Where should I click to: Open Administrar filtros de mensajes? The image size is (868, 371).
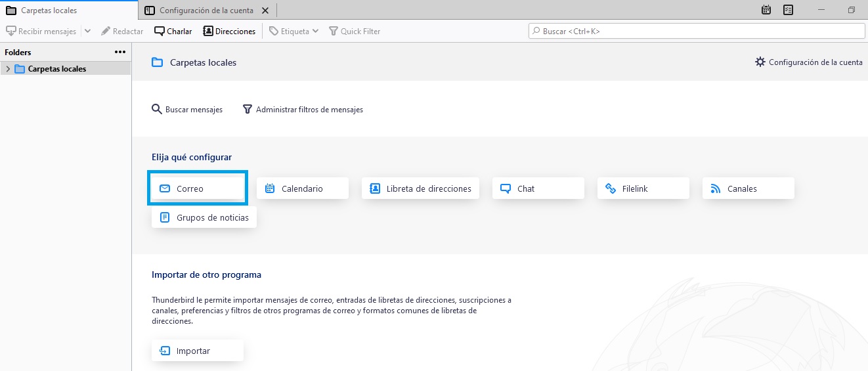303,109
